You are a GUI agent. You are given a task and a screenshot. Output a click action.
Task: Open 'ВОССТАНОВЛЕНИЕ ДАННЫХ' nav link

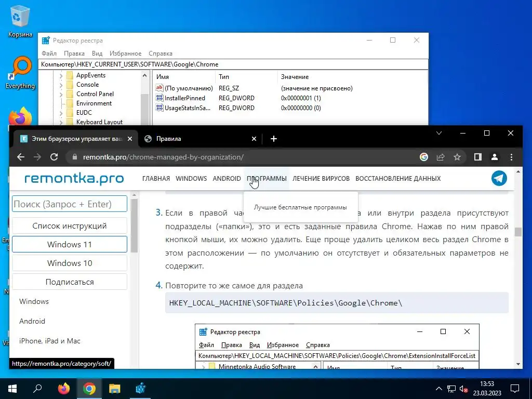398,179
